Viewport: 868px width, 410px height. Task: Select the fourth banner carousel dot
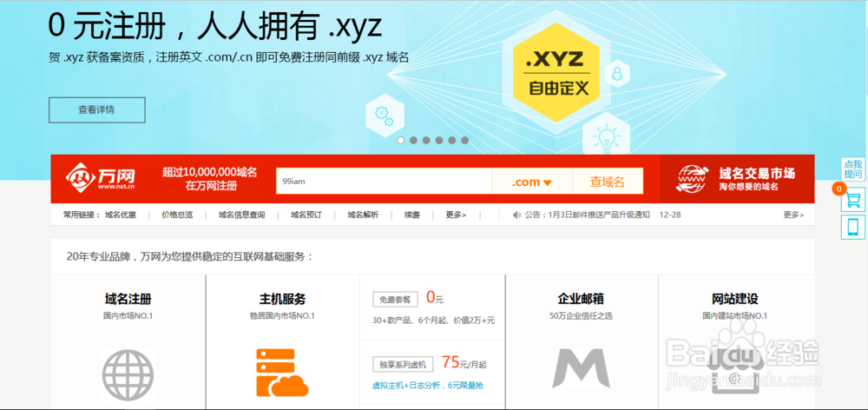439,140
